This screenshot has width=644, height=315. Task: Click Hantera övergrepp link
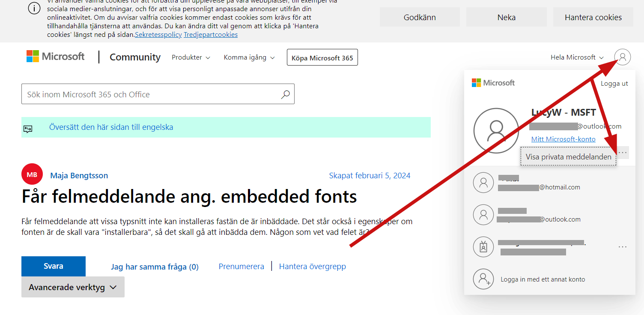(x=313, y=267)
